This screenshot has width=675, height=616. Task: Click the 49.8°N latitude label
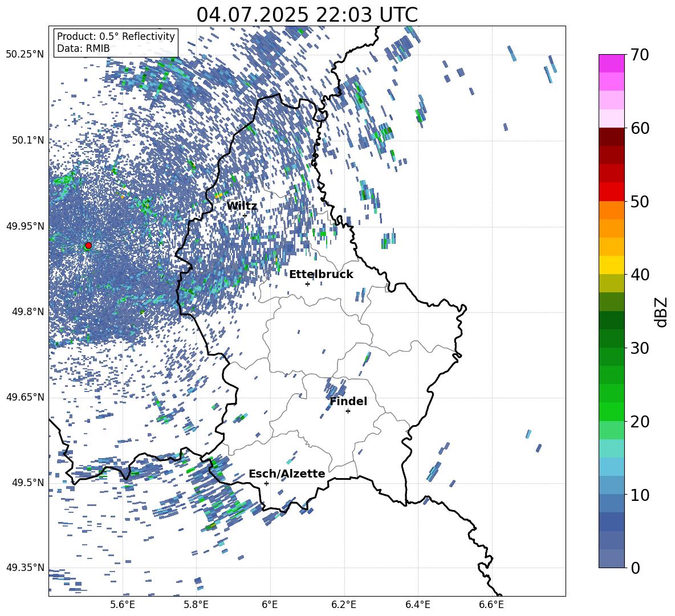28,312
